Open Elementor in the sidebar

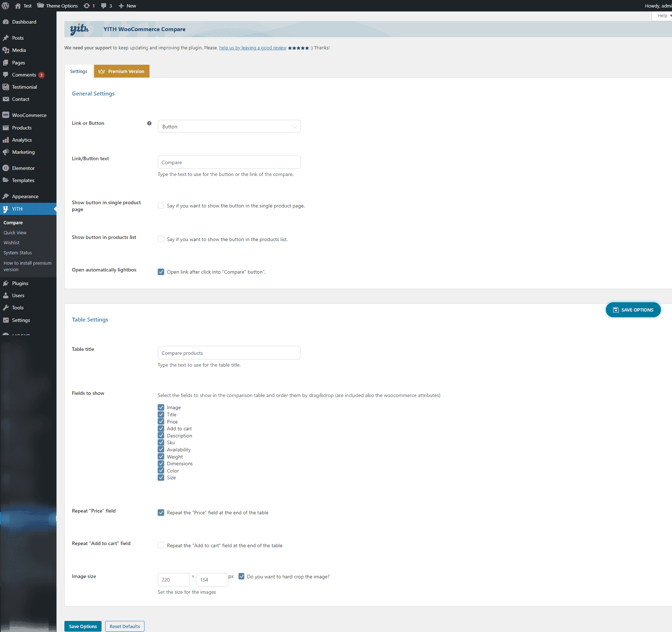[x=23, y=168]
